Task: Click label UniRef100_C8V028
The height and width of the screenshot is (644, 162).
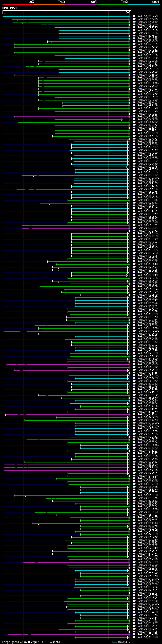Action: pyautogui.click(x=145, y=635)
